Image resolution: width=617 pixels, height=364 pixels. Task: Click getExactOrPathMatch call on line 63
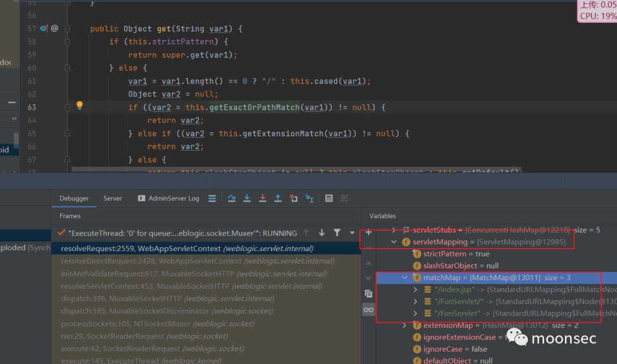coord(254,107)
